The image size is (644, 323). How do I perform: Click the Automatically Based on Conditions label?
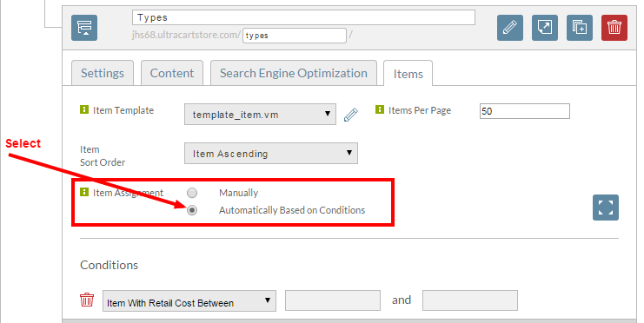click(292, 210)
